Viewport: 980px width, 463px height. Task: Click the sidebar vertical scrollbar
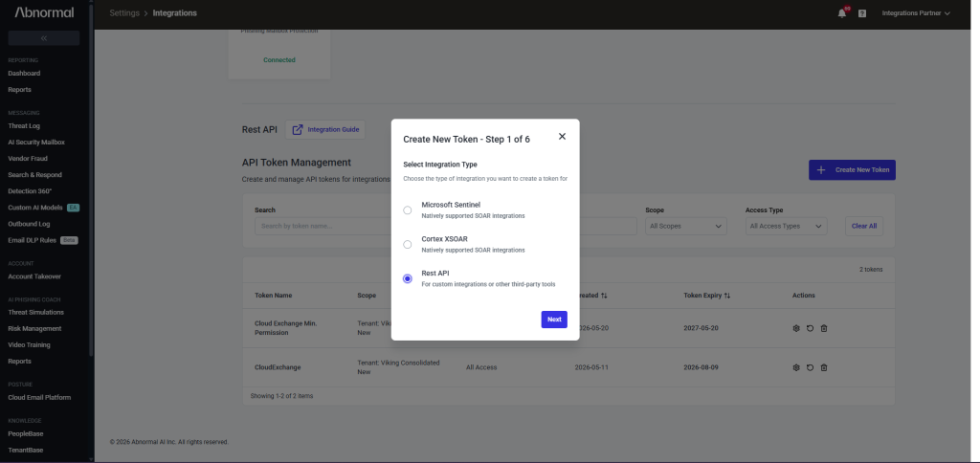coord(92,181)
